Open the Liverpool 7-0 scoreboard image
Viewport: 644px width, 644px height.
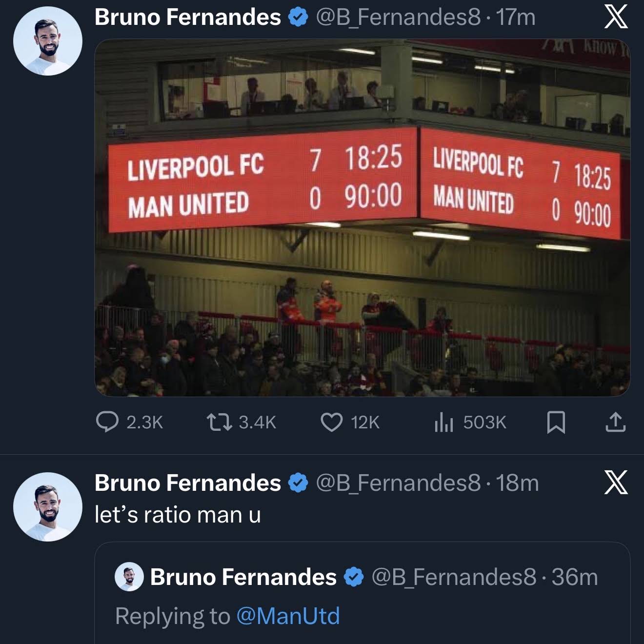point(362,218)
